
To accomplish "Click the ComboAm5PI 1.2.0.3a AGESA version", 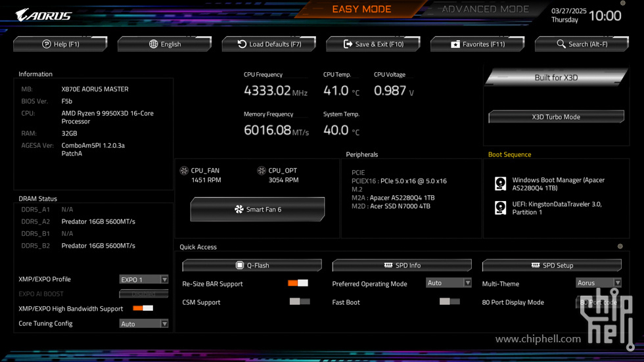I will 93,149.
